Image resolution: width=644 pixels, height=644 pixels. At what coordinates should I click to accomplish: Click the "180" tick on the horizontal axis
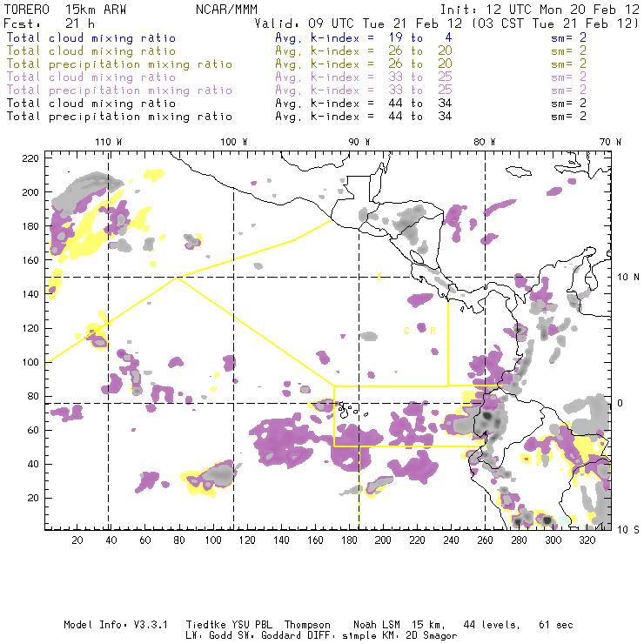pos(349,540)
